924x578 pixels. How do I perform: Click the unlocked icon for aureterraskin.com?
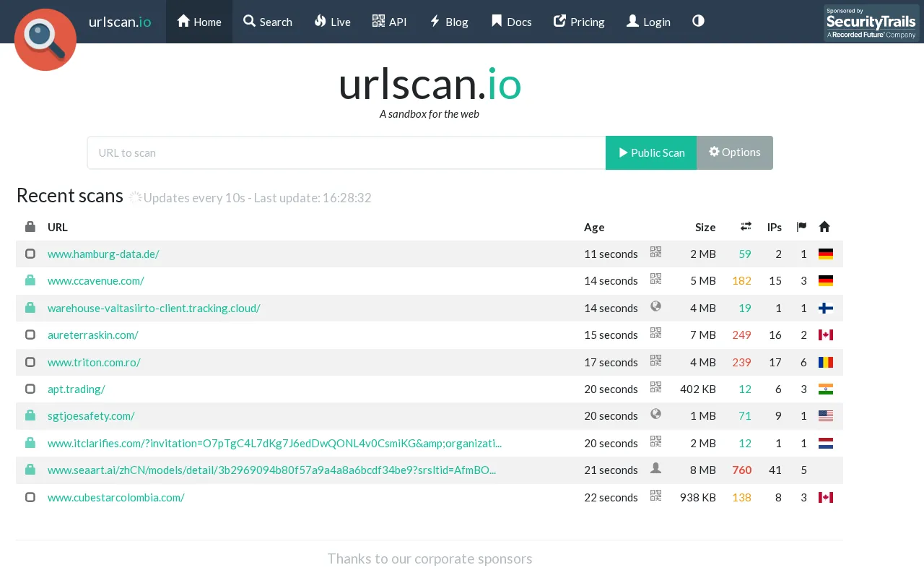click(30, 335)
